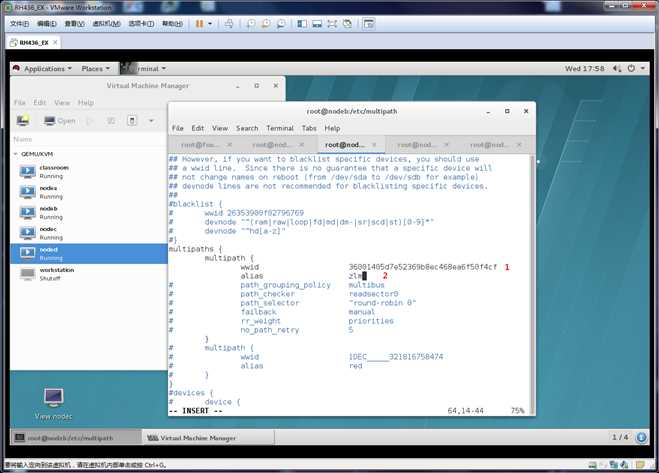Viewport: 659px width, 473px height.
Task: Click the VMware revert snapshot icon
Action: point(266,24)
